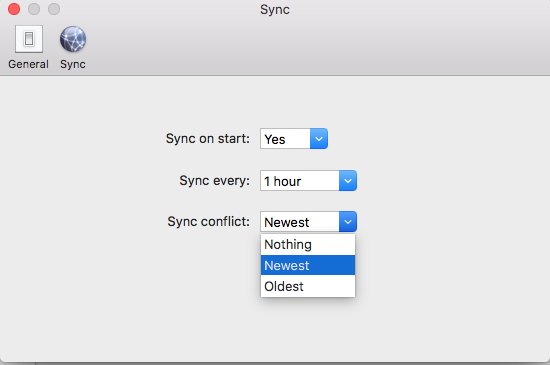
Task: Click the Sync conflict label text
Action: [208, 222]
